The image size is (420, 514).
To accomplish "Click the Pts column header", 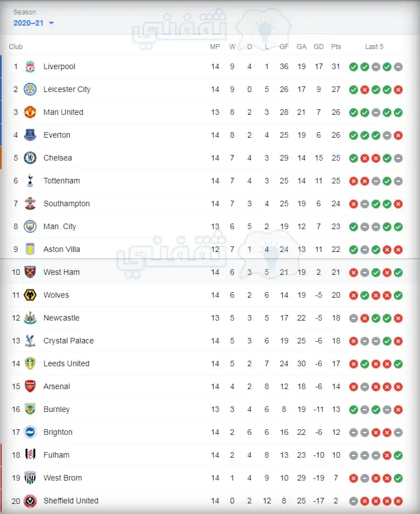I will pyautogui.click(x=336, y=47).
